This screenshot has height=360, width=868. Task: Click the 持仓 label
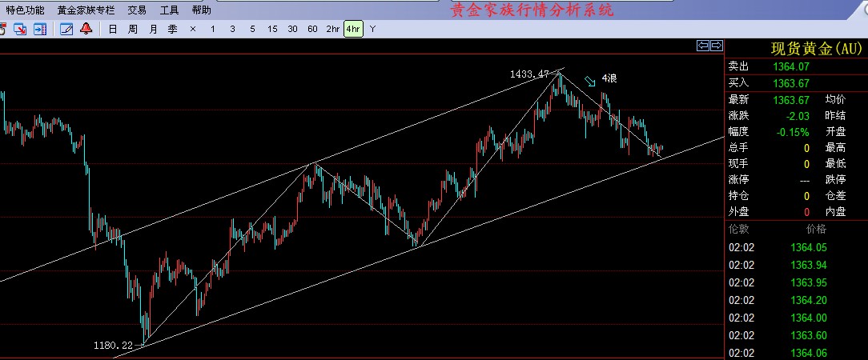[738, 196]
